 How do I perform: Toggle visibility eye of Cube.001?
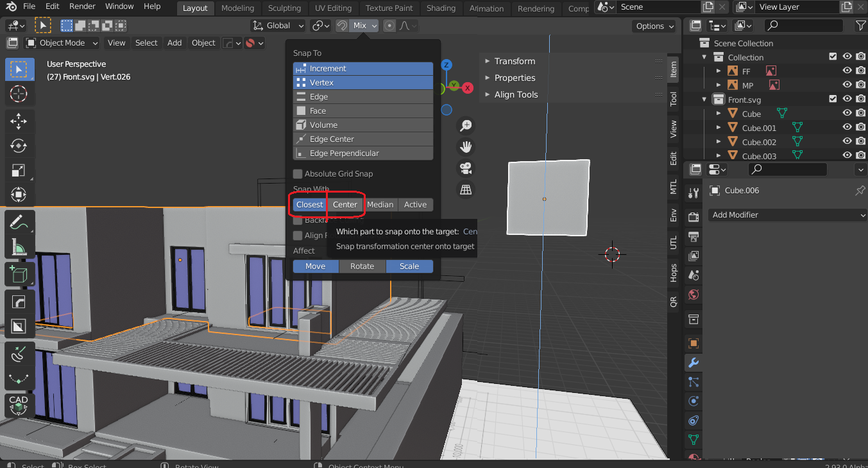pyautogui.click(x=847, y=128)
